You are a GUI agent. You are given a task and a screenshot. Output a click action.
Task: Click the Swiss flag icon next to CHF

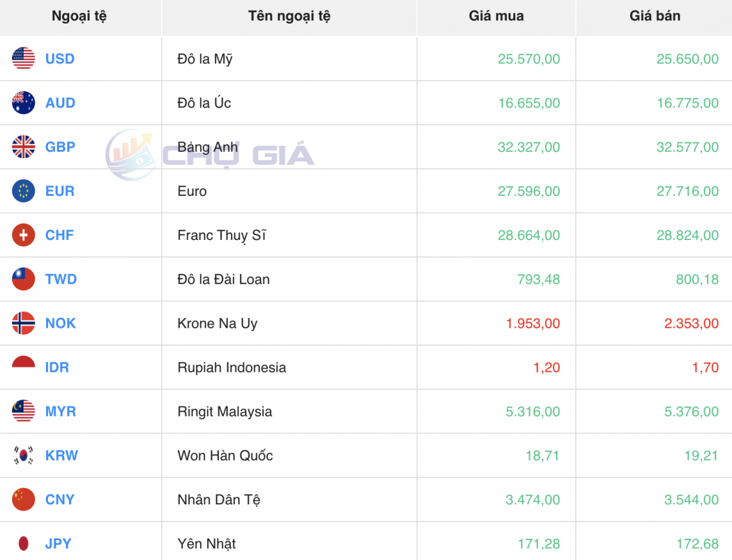23,235
